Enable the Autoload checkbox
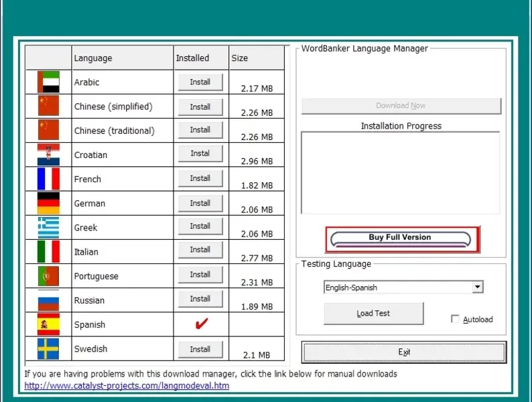Image resolution: width=532 pixels, height=402 pixels. [455, 319]
